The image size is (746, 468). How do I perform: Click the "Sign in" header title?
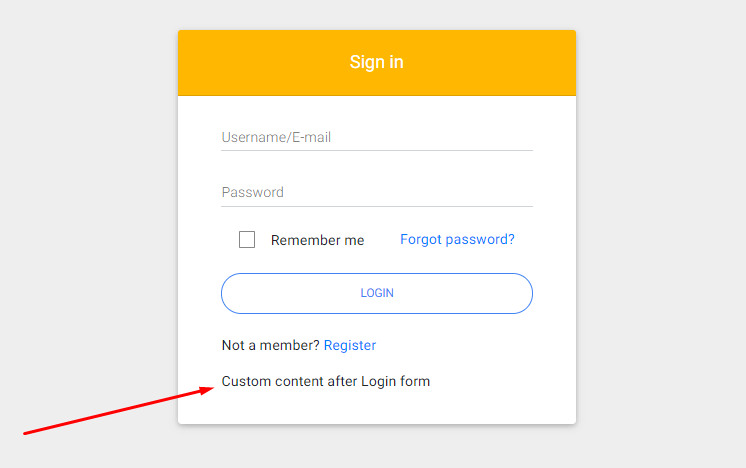coord(376,62)
